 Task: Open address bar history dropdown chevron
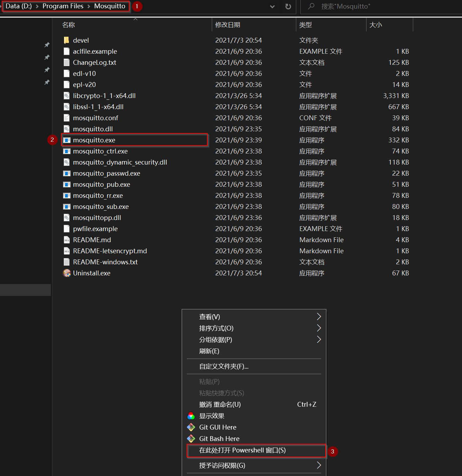[x=272, y=7]
